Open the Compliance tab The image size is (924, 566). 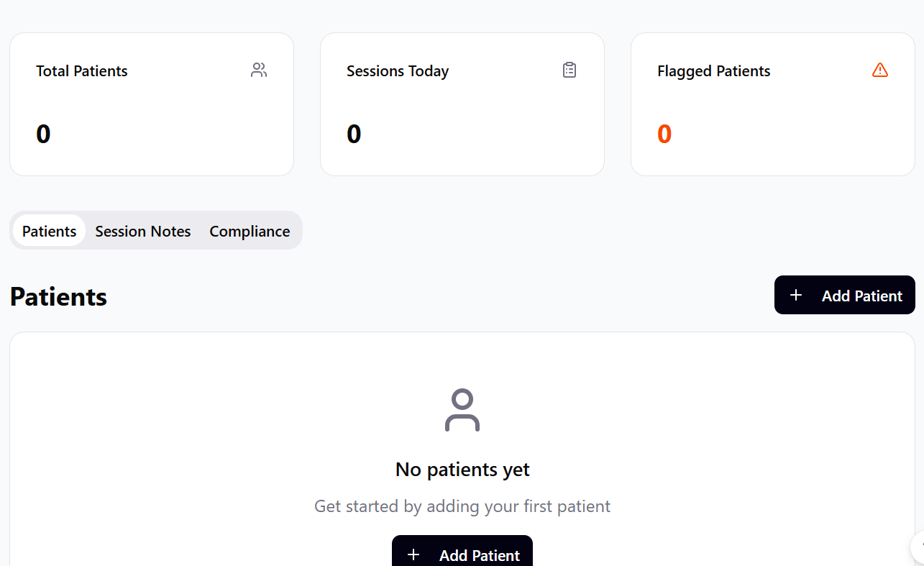point(250,231)
